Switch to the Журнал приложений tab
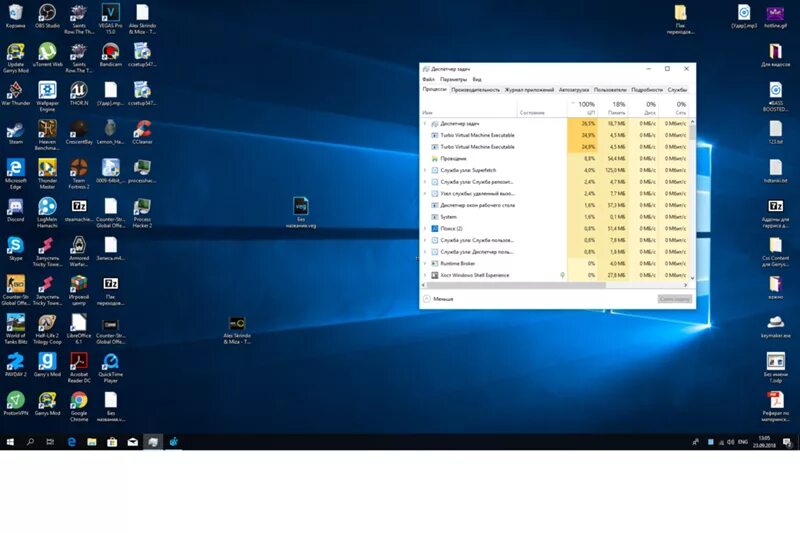The width and height of the screenshot is (800, 533). pyautogui.click(x=529, y=90)
